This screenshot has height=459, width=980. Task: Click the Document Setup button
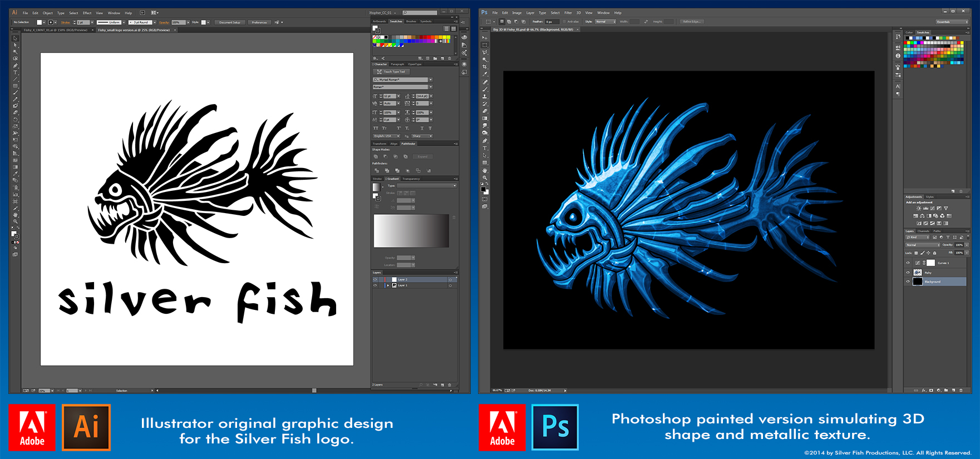click(230, 22)
